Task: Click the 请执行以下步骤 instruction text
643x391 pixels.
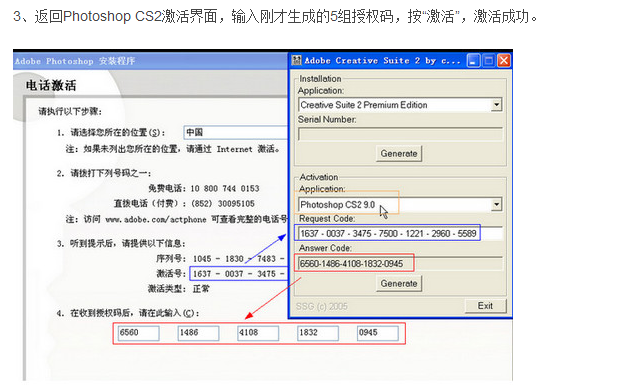Action: click(x=70, y=111)
